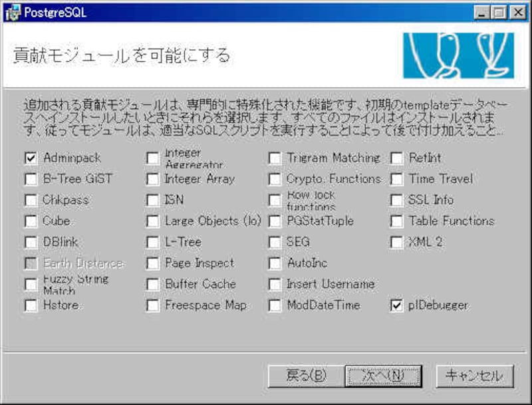Enable the Hstore module
532x405 pixels.
31,305
